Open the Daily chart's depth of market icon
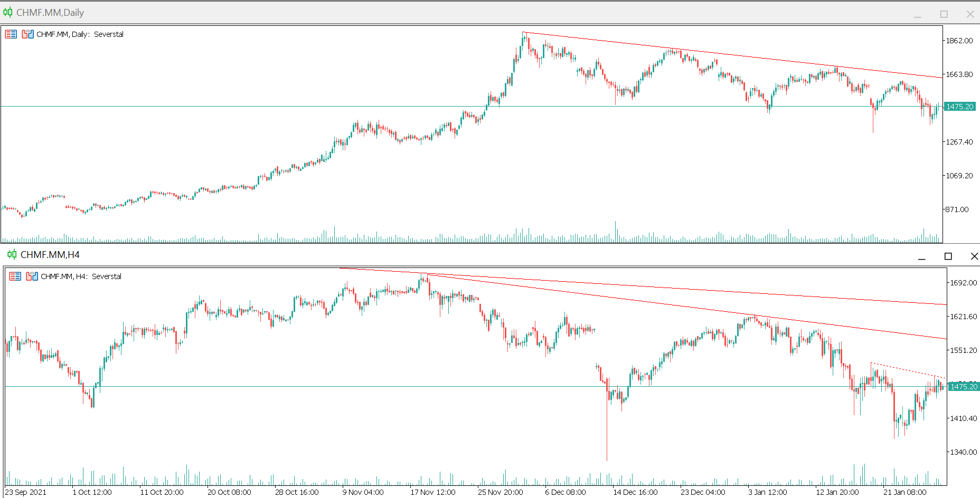The image size is (980, 498). [x=28, y=34]
